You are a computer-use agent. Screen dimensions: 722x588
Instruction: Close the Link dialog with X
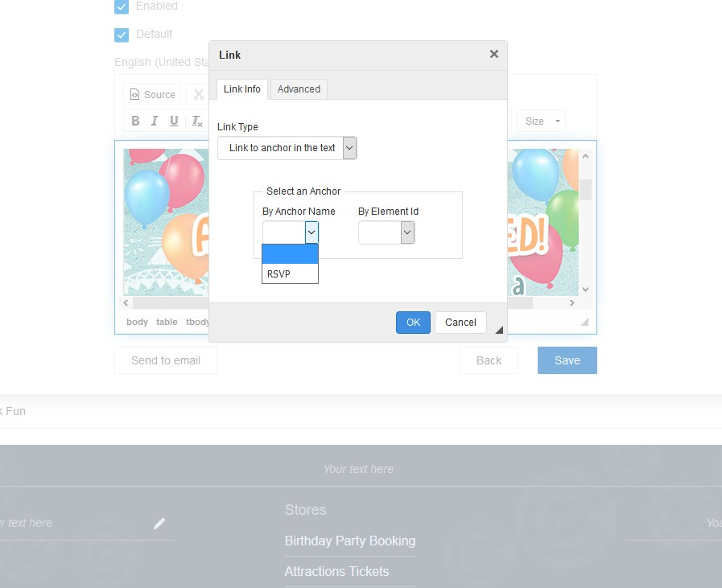click(x=493, y=54)
